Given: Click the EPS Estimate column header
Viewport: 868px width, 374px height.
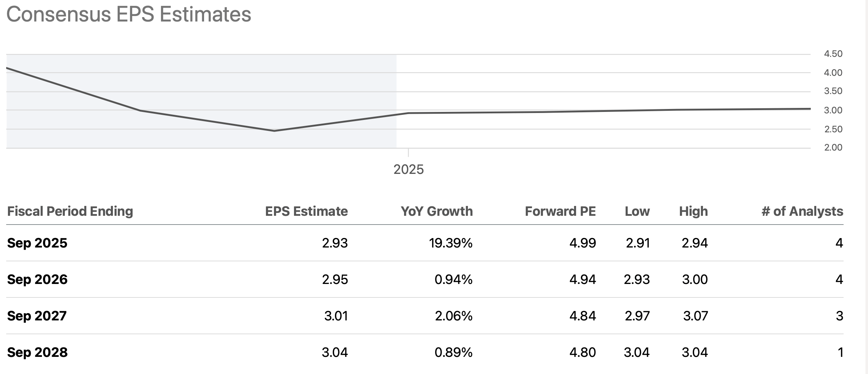Looking at the screenshot, I should pyautogui.click(x=306, y=211).
